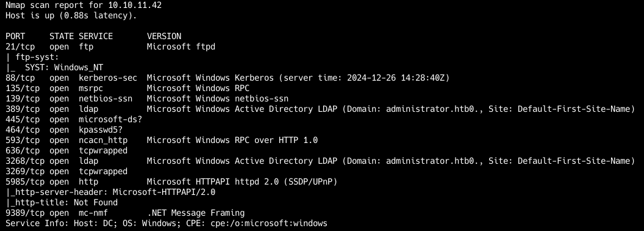Click the mc-nmf service on port 9389
This screenshot has width=644, height=231.
93,213
